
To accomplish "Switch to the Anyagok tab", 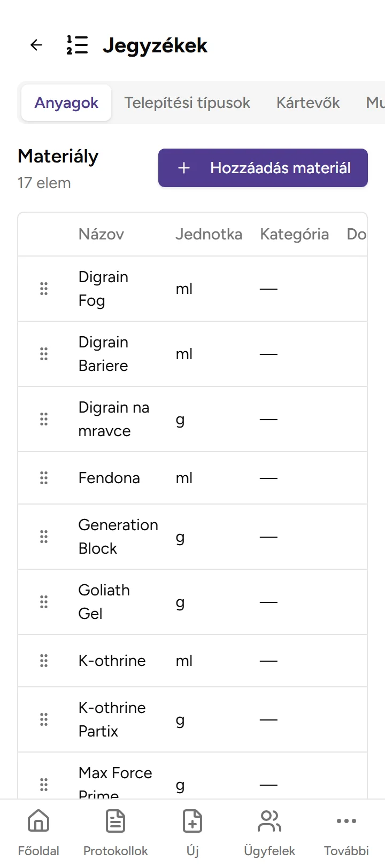I will 66,103.
